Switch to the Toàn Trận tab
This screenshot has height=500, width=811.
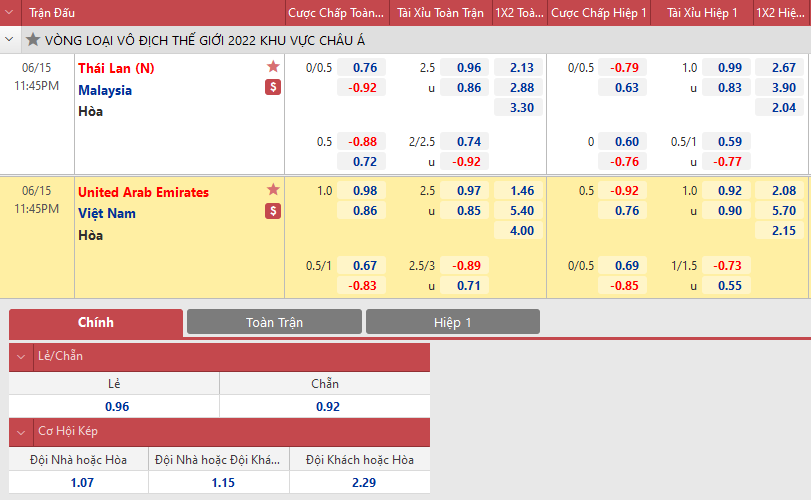tap(274, 322)
